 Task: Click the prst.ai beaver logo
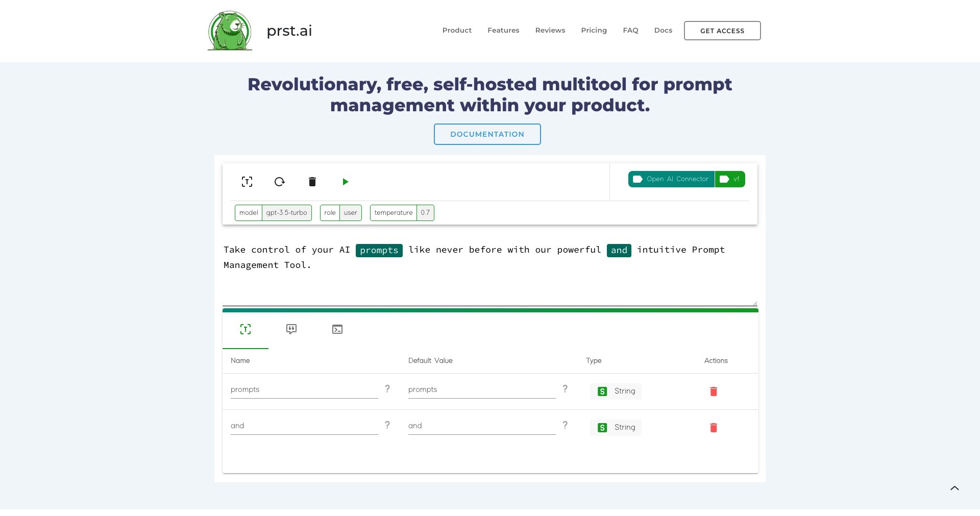tap(230, 31)
